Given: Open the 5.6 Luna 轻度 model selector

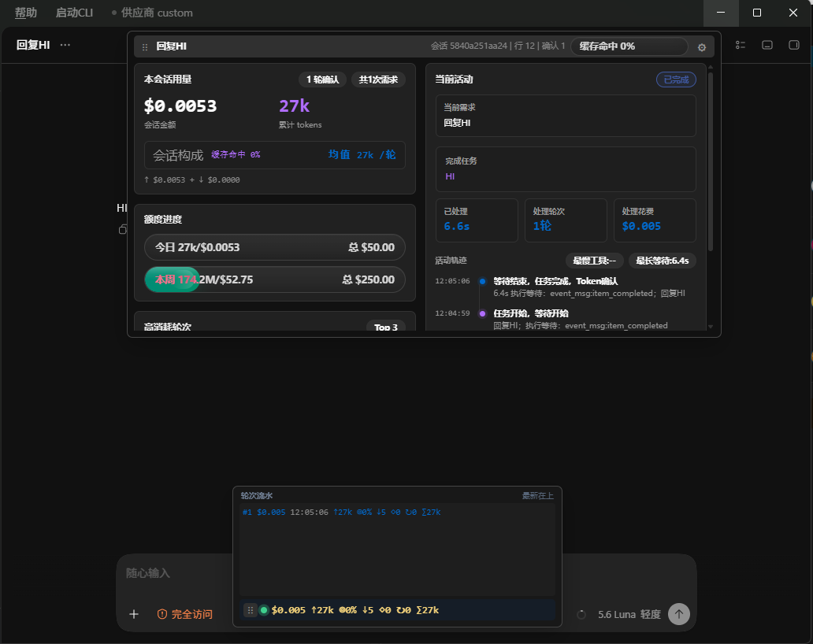Looking at the screenshot, I should [629, 614].
